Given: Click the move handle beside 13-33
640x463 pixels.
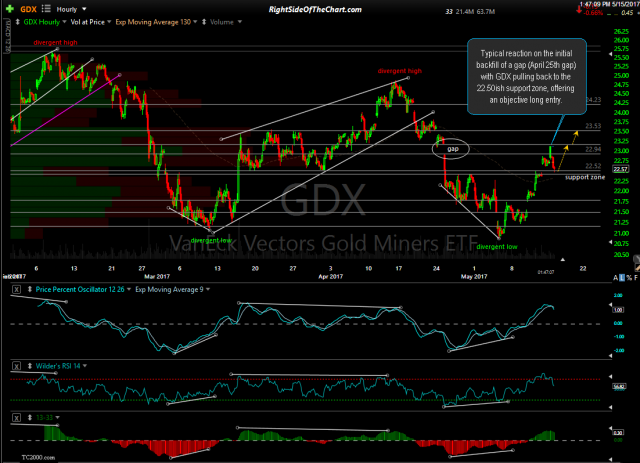Looking at the screenshot, I should (30, 417).
